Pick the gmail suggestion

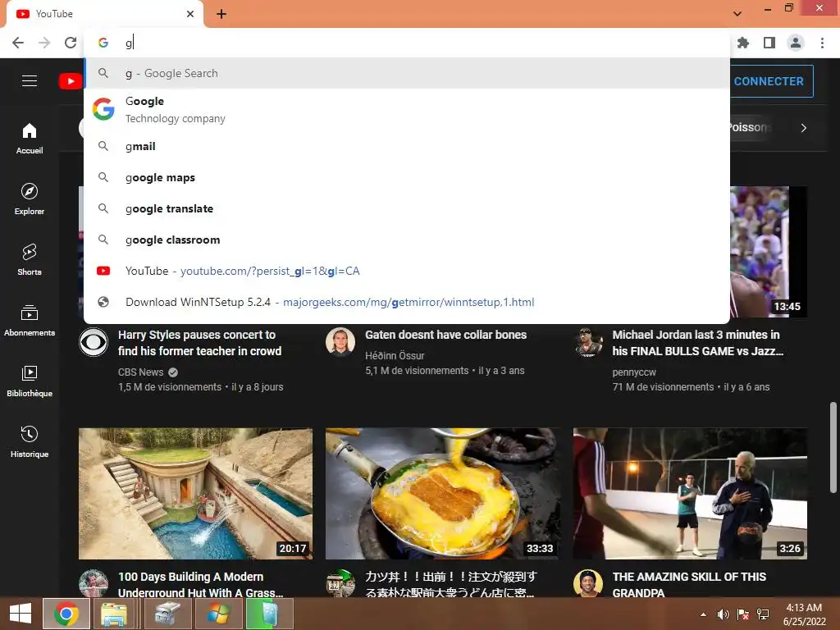point(407,146)
